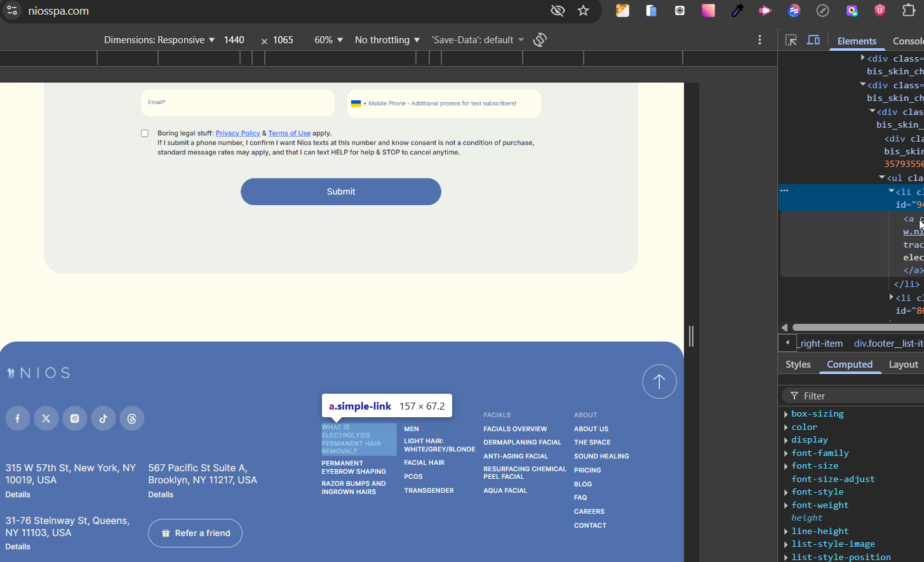Open the Dimensions: Responsive dropdown

tap(159, 39)
